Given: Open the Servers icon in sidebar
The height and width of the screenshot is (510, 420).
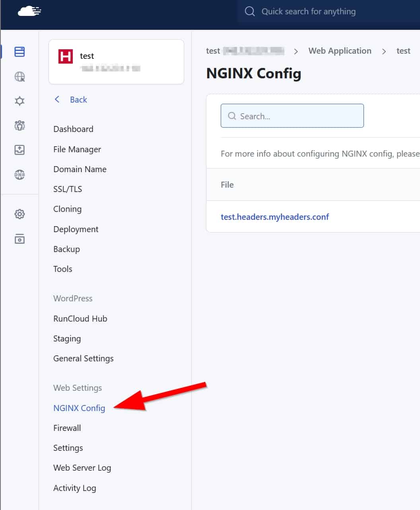Looking at the screenshot, I should 19,52.
